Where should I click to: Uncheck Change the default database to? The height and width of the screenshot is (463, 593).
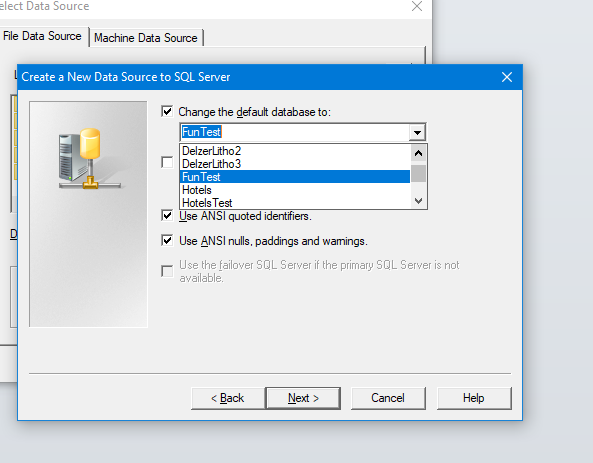click(x=167, y=112)
